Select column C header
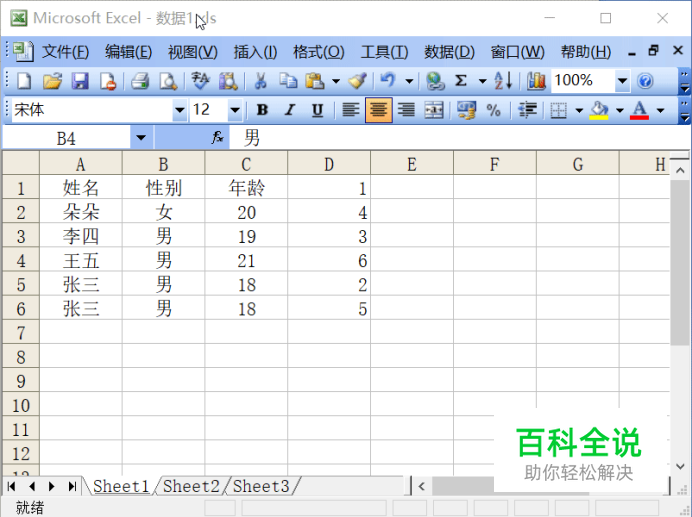Image resolution: width=692 pixels, height=517 pixels. point(246,164)
